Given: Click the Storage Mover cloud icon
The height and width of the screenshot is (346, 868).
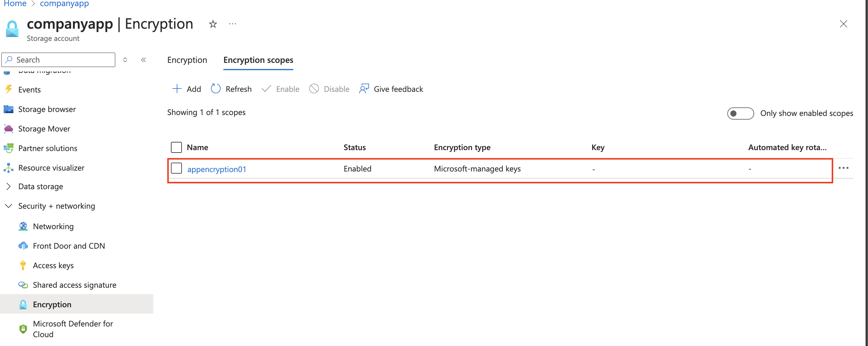Looking at the screenshot, I should 9,129.
